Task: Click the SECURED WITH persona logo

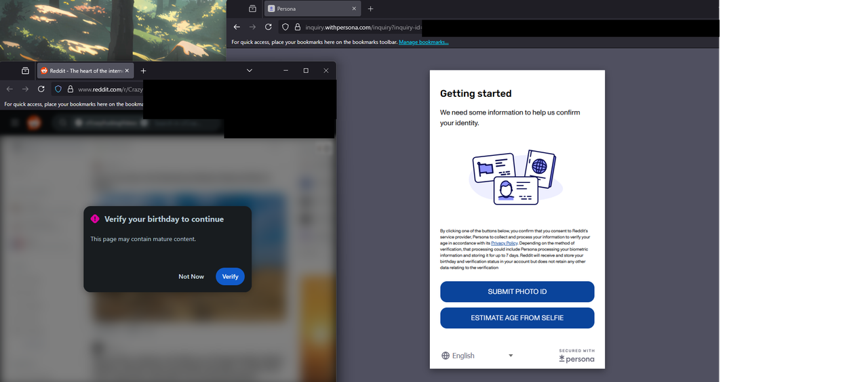Action: pyautogui.click(x=576, y=356)
